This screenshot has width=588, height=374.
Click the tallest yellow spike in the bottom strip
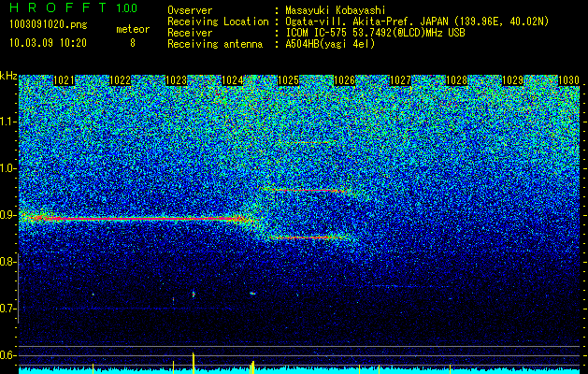point(194,363)
